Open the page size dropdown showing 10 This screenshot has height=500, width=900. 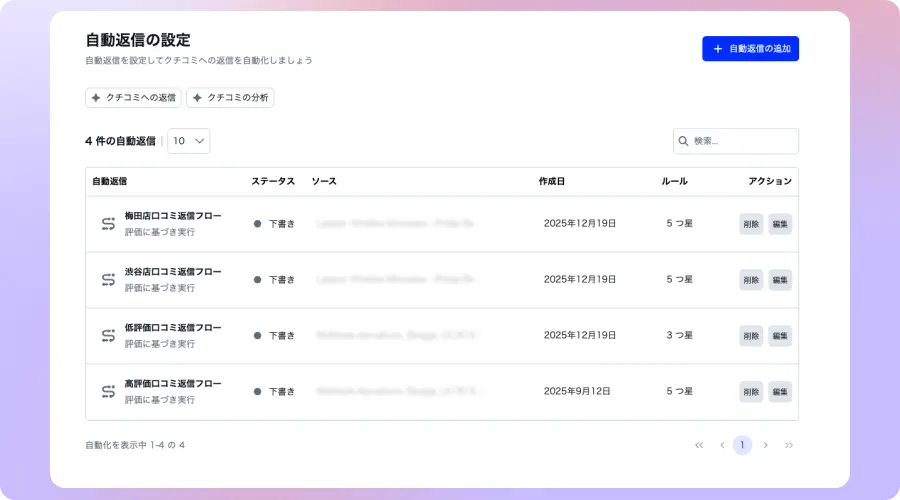coord(188,141)
